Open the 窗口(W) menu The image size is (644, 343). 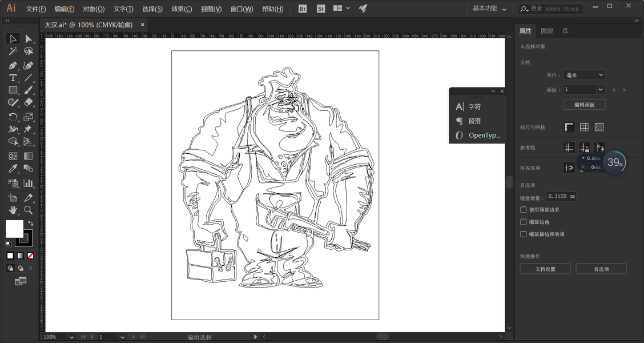click(x=241, y=9)
